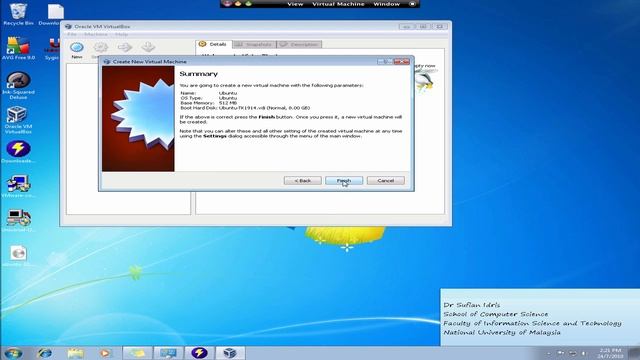Switch to VirtualBox cube icon on taskbar
The image size is (640, 360).
[x=230, y=353]
